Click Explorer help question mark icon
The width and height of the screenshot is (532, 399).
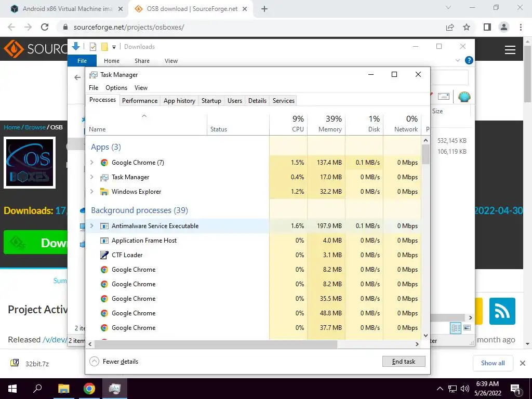[469, 60]
